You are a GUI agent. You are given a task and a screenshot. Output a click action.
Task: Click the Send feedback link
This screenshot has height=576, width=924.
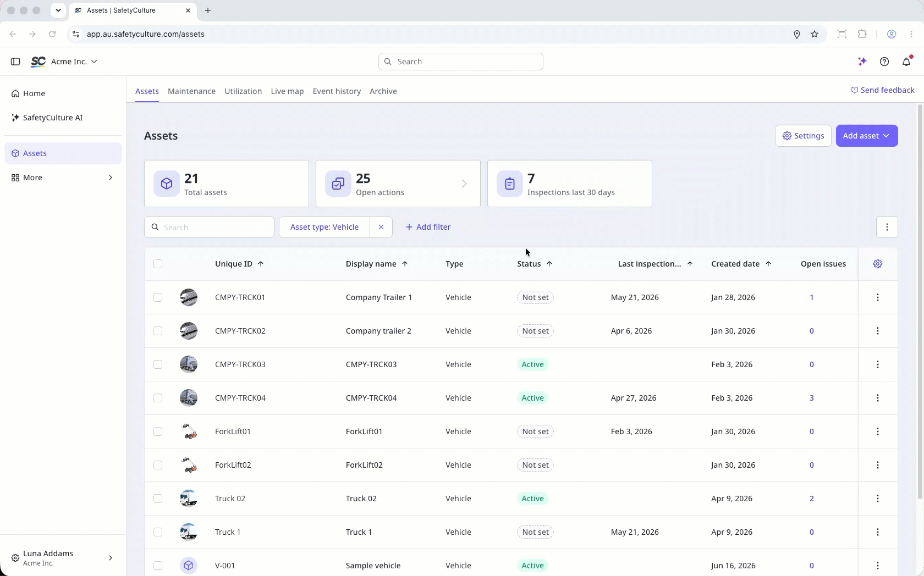click(883, 90)
